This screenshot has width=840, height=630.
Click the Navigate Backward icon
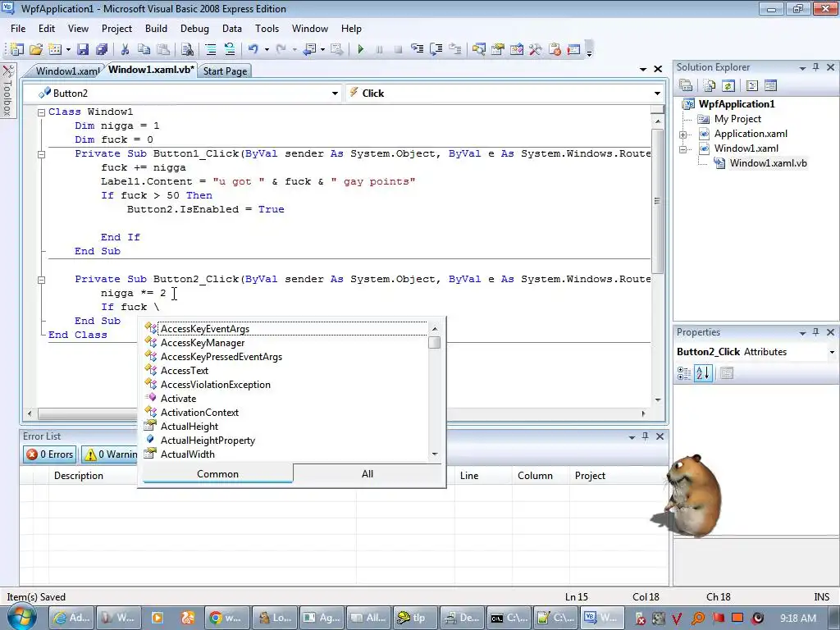pos(309,49)
